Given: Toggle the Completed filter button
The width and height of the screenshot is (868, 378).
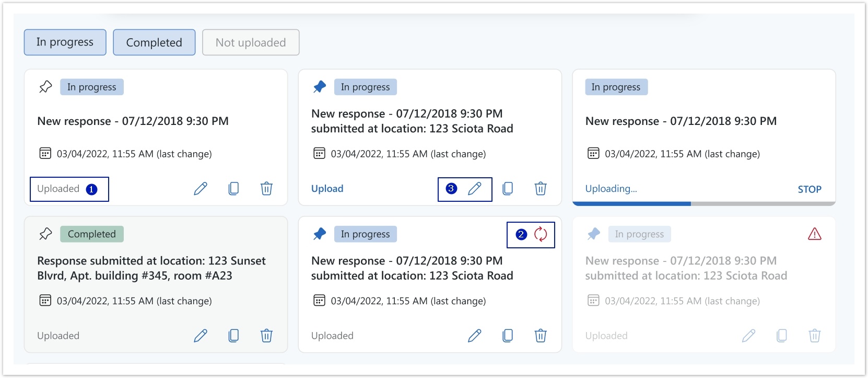Looking at the screenshot, I should click(154, 42).
